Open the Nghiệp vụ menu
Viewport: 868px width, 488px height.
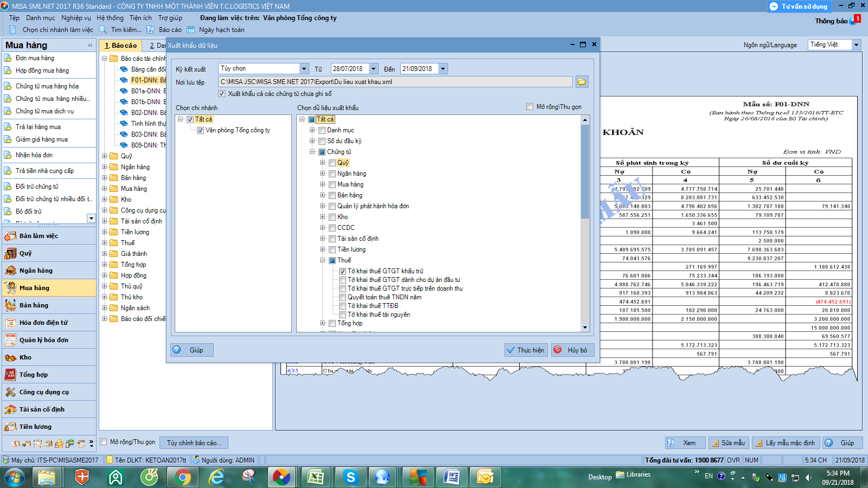(76, 18)
